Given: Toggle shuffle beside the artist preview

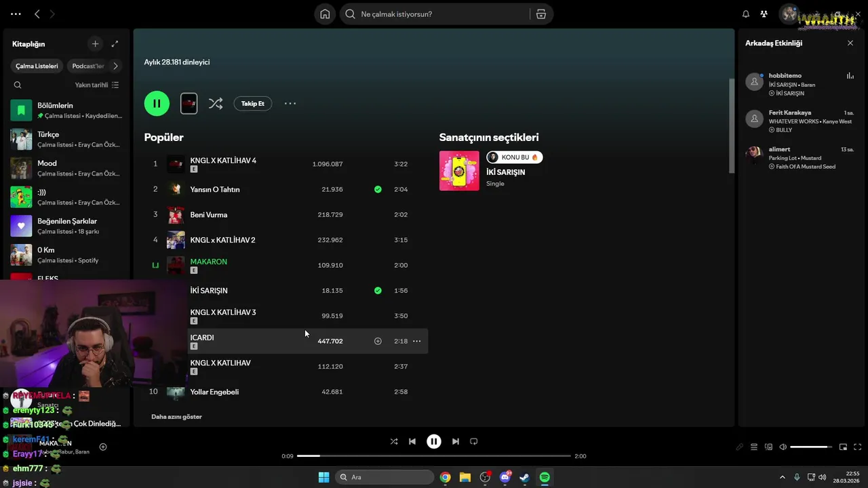Looking at the screenshot, I should (216, 104).
